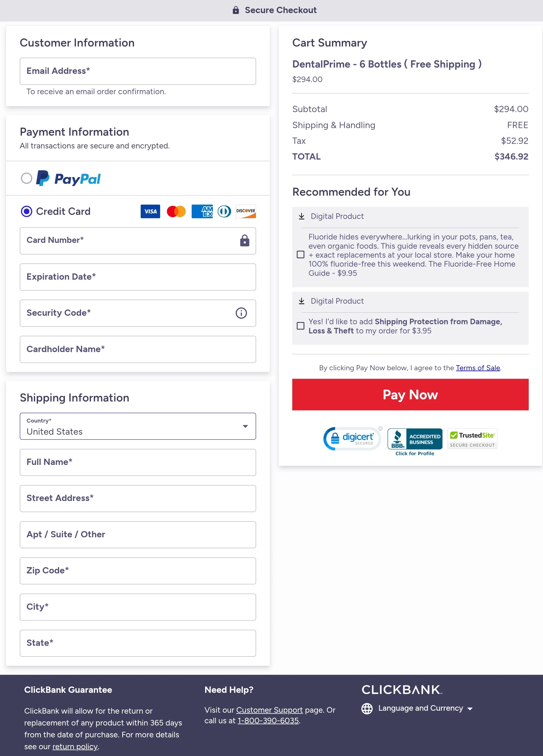The width and height of the screenshot is (543, 756).
Task: Enable Shipping Protection for $3.95
Action: tap(300, 326)
